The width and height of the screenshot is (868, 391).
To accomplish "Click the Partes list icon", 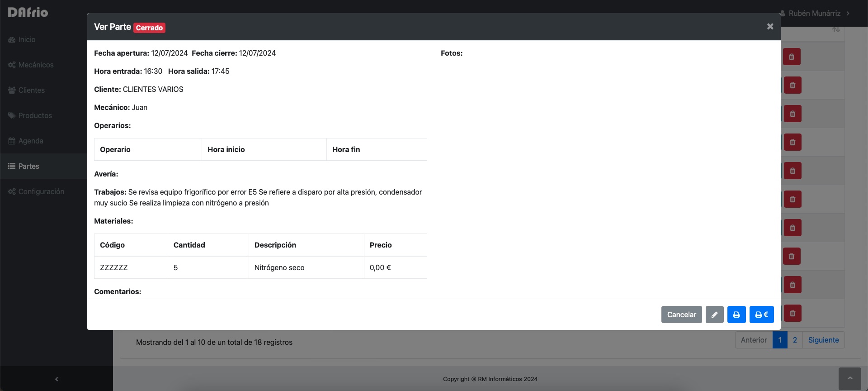I will point(12,167).
